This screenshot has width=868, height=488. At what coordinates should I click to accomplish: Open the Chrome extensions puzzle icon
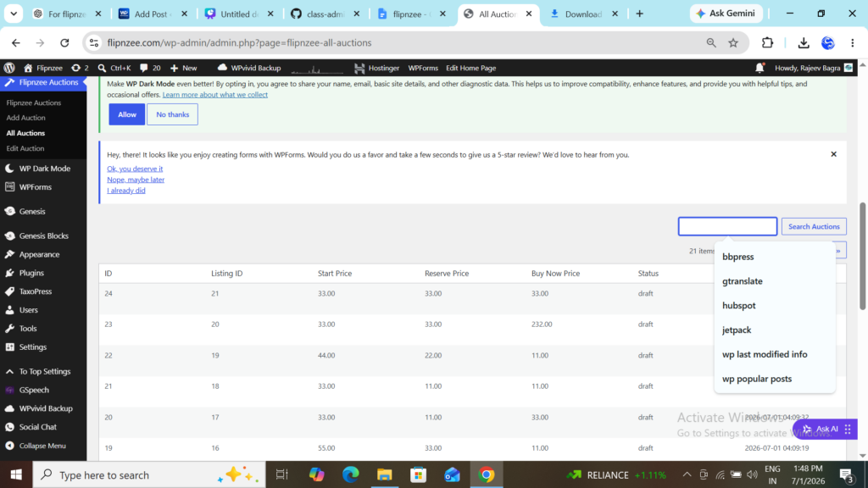tap(767, 42)
